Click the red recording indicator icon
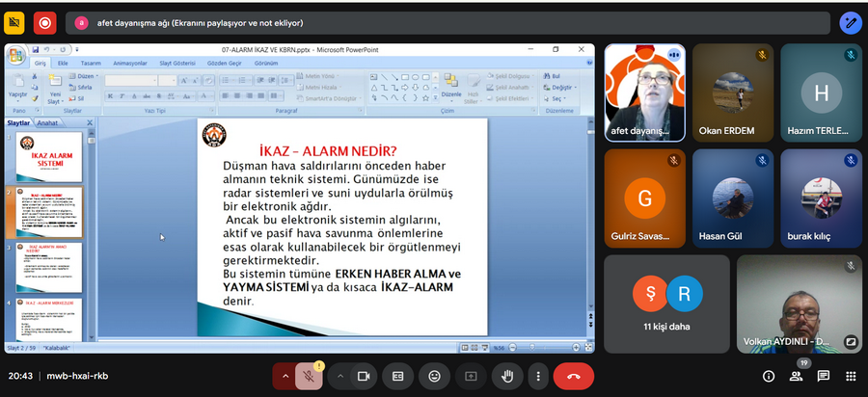Image resolution: width=868 pixels, height=397 pixels. click(x=44, y=23)
